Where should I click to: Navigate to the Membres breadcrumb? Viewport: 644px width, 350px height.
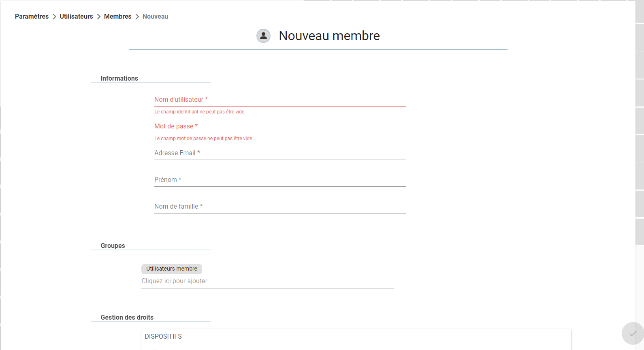pyautogui.click(x=117, y=16)
